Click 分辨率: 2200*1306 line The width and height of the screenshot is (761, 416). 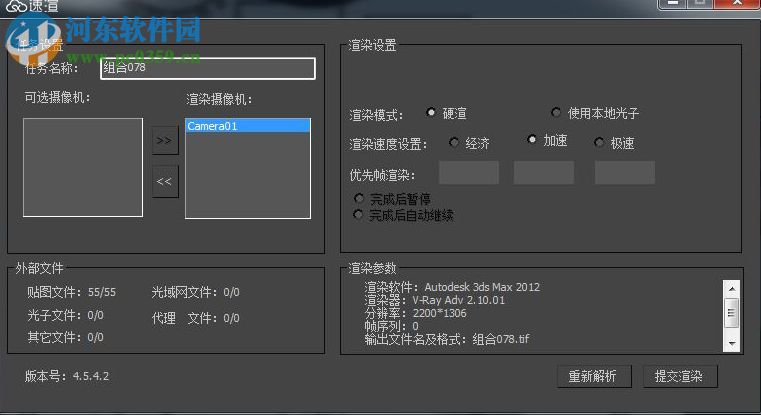415,313
